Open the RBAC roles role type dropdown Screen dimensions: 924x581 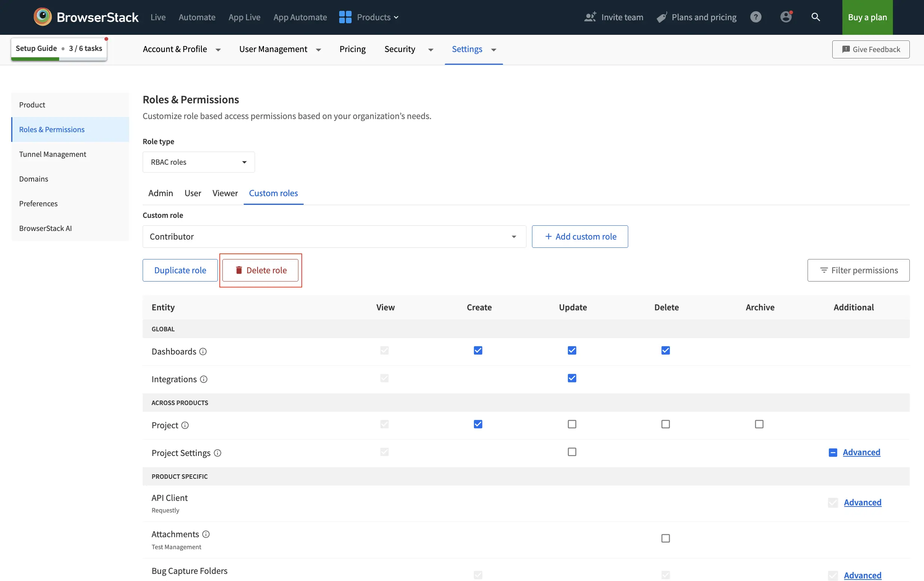[x=198, y=162]
